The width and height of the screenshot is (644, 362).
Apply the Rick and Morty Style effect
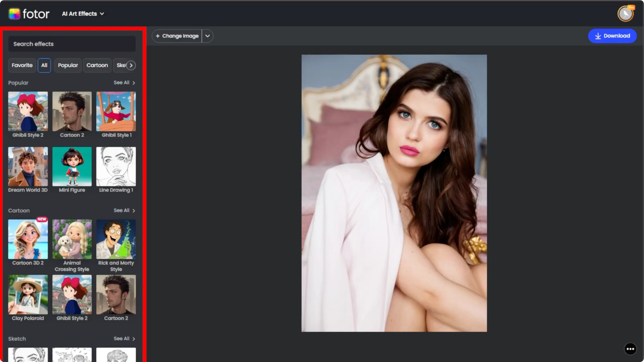[x=116, y=239]
